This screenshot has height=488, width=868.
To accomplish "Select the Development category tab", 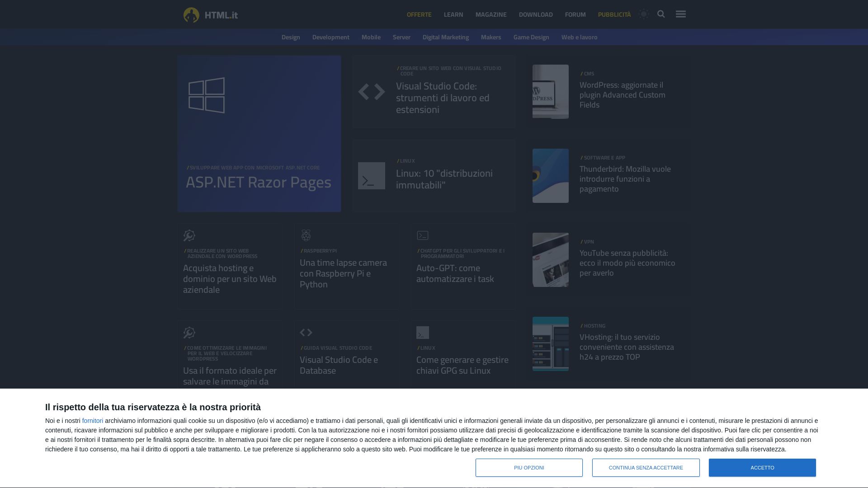I will click(x=331, y=37).
